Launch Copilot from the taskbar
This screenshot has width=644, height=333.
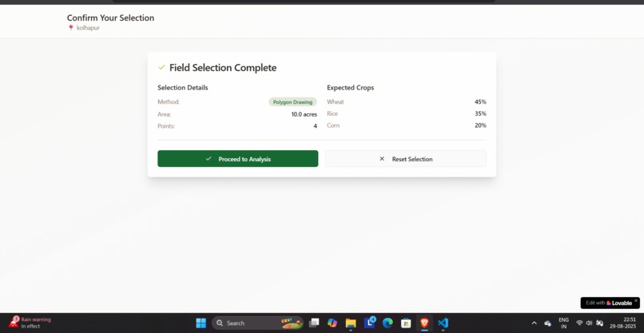pos(332,323)
